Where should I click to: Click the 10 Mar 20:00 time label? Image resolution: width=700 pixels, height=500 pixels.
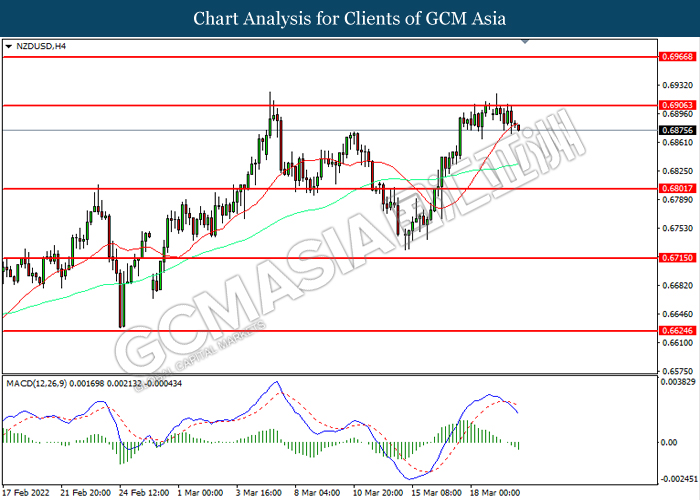378,493
